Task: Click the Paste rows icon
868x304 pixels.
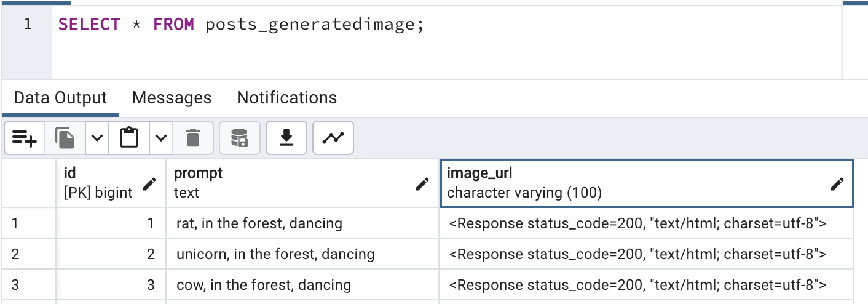Action: coord(129,138)
